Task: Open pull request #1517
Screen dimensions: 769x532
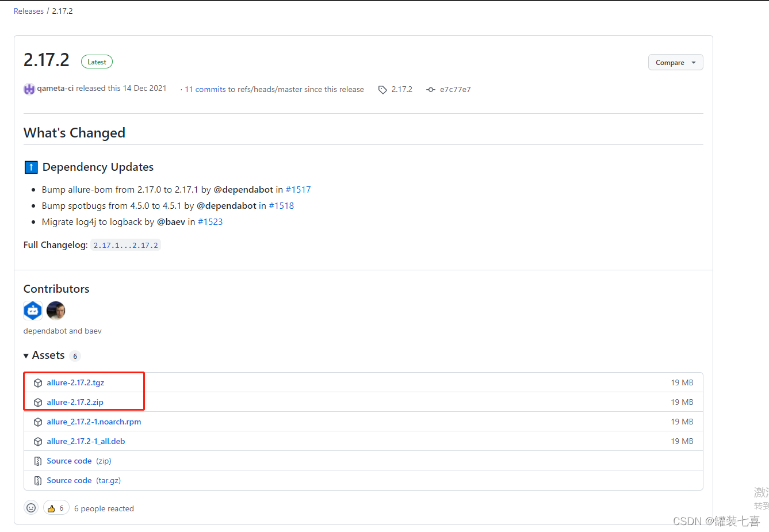Action: pyautogui.click(x=298, y=190)
